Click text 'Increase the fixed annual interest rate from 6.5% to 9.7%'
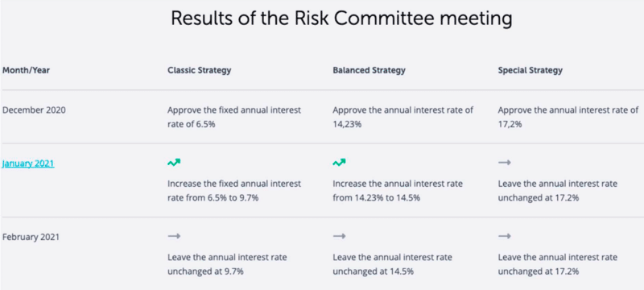 234,191
